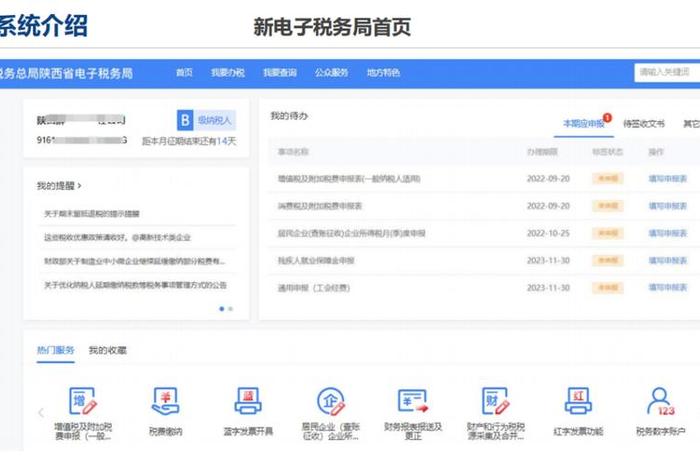Click the 消费税及附加税费申报表 item name

(x=320, y=206)
